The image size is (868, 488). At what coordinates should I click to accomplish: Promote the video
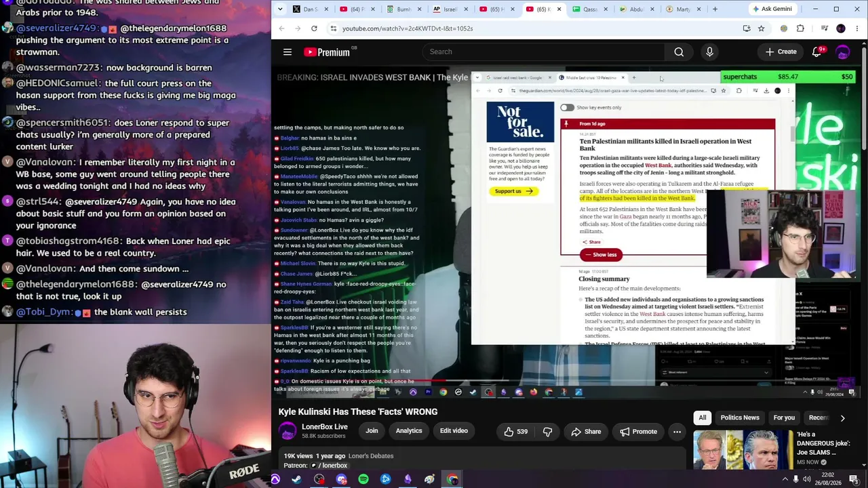click(x=637, y=432)
